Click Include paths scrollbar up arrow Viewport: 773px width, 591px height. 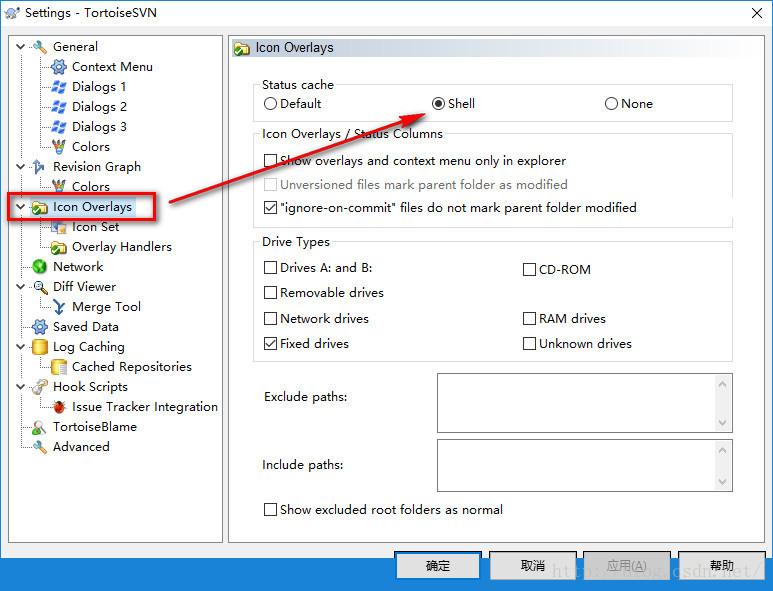click(723, 450)
